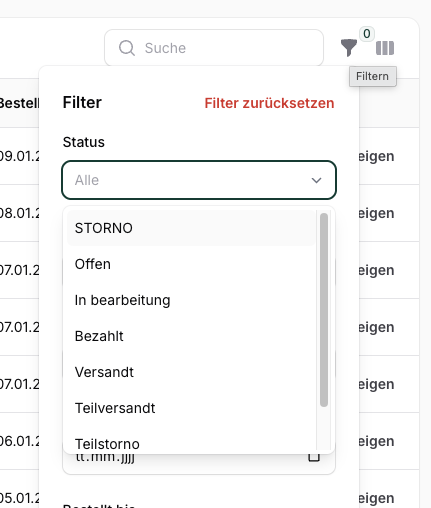Open the row link beside 09.01.
The height and width of the screenshot is (508, 431).
(376, 156)
